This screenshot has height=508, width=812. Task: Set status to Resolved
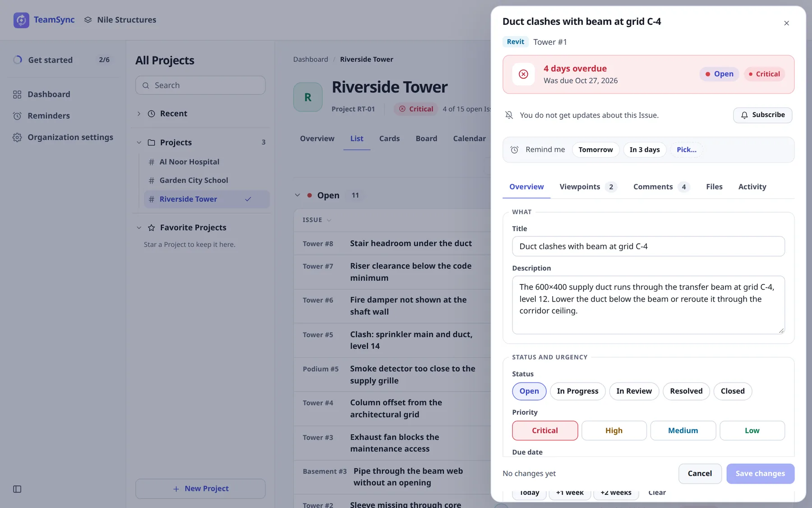click(x=686, y=391)
